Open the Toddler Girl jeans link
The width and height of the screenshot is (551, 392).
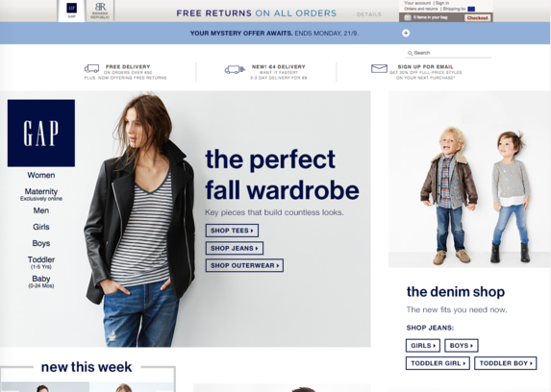click(x=438, y=363)
